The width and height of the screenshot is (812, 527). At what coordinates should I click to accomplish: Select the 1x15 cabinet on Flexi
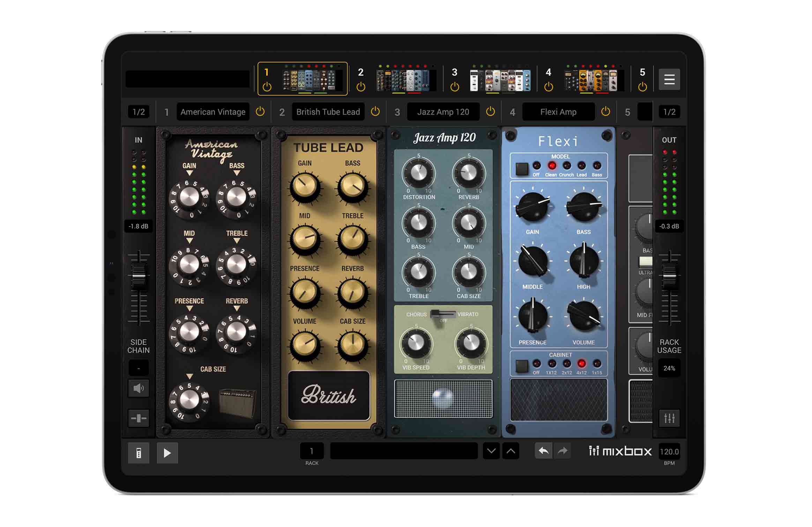pos(597,364)
